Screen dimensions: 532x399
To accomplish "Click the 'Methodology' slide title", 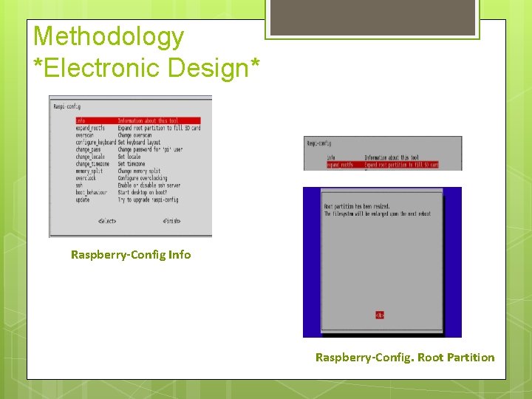I will (x=109, y=36).
